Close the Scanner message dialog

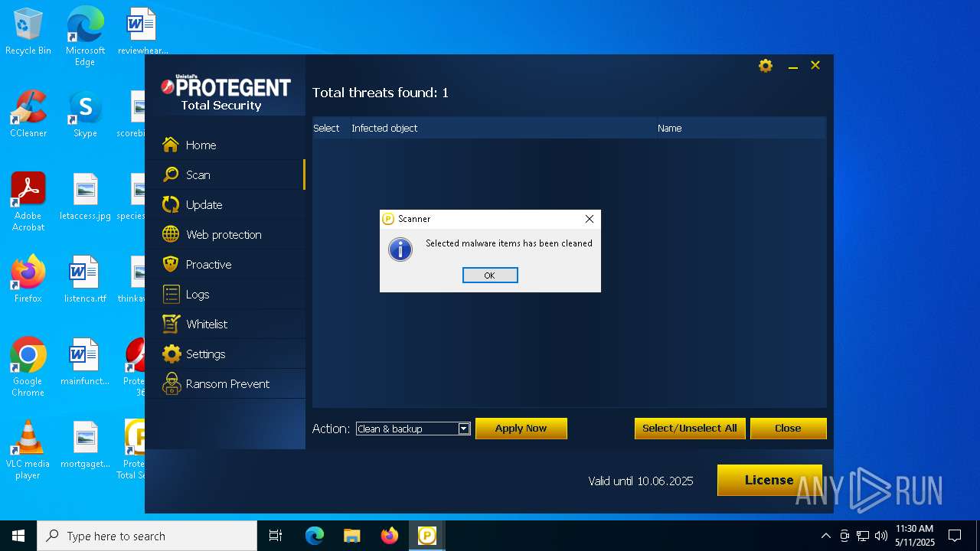click(x=590, y=219)
